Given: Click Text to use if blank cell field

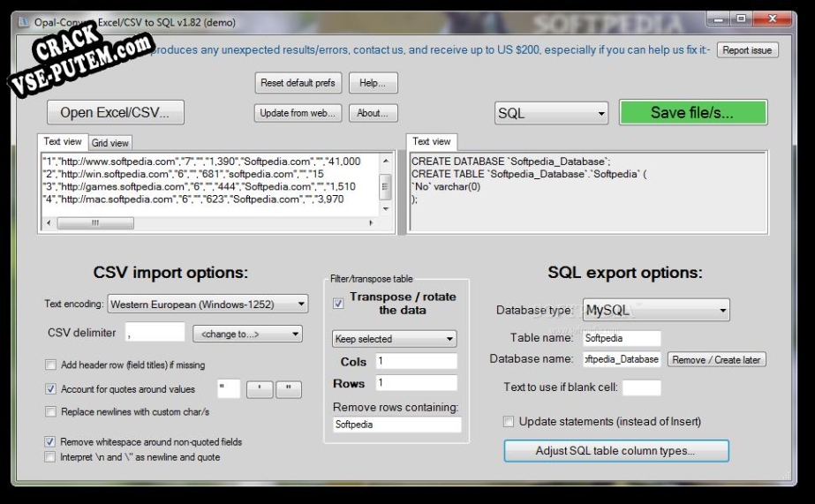Looking at the screenshot, I should click(x=641, y=387).
